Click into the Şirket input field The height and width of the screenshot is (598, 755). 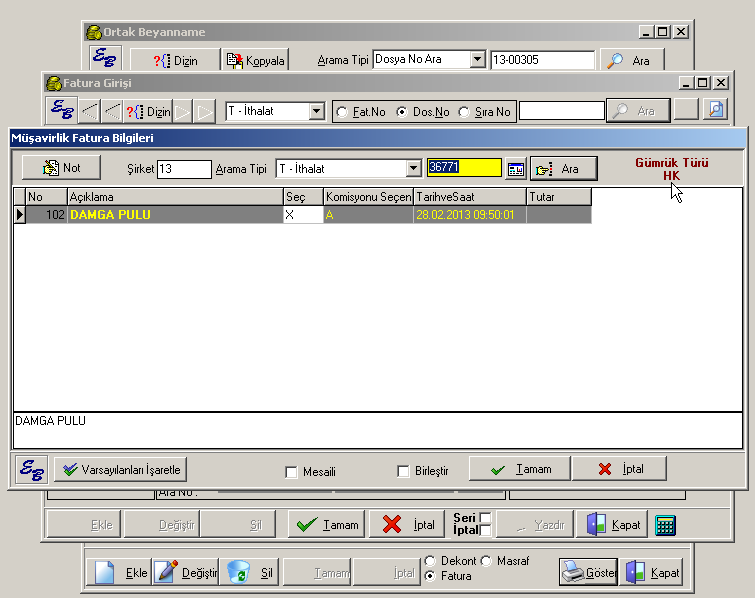click(x=184, y=169)
